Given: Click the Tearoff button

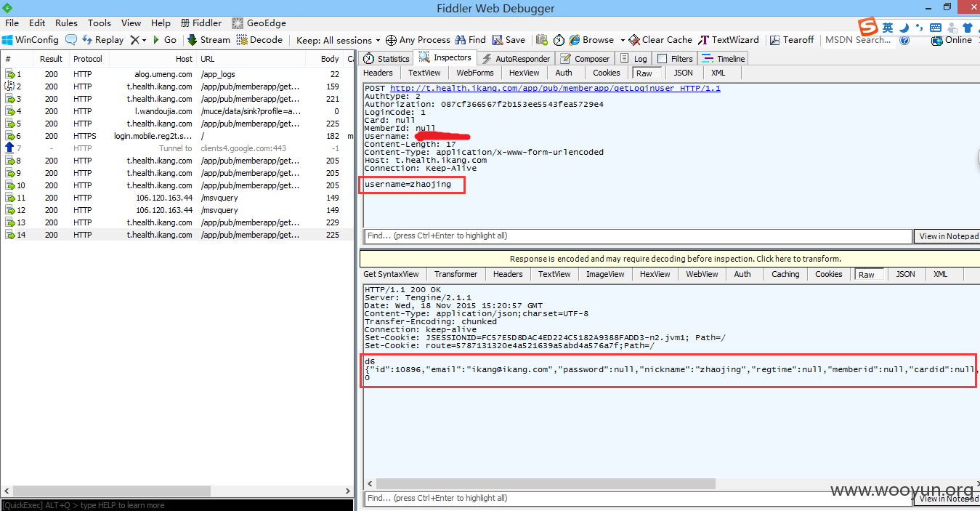Looking at the screenshot, I should (x=792, y=40).
